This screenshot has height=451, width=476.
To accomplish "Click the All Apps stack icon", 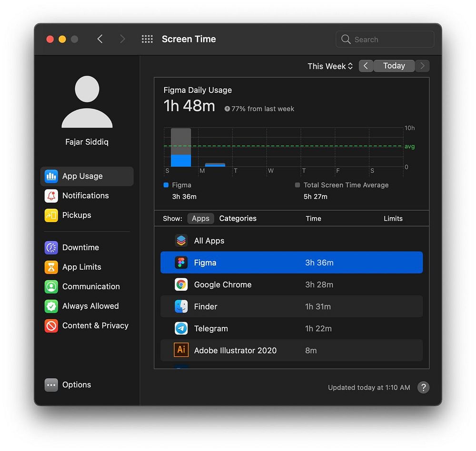I will tap(181, 241).
